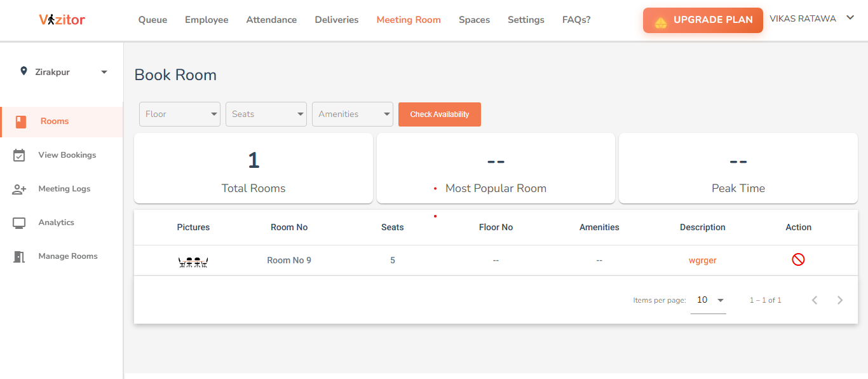The width and height of the screenshot is (868, 379).
Task: Open the Floor filter dropdown
Action: [x=180, y=114]
